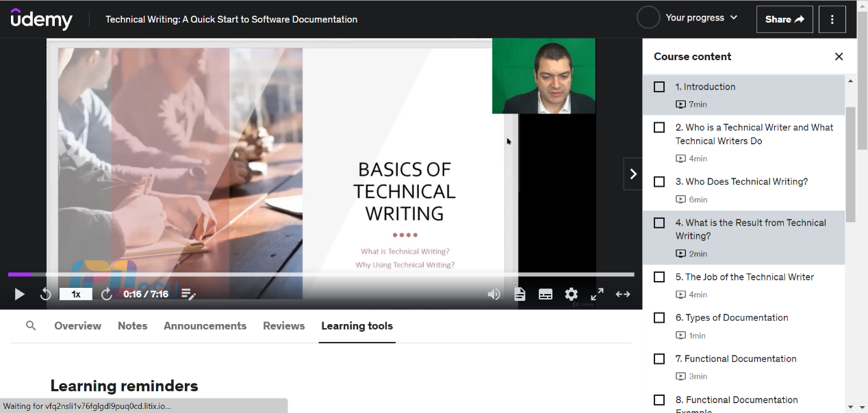
Task: Switch to the Overview tab
Action: click(x=78, y=326)
